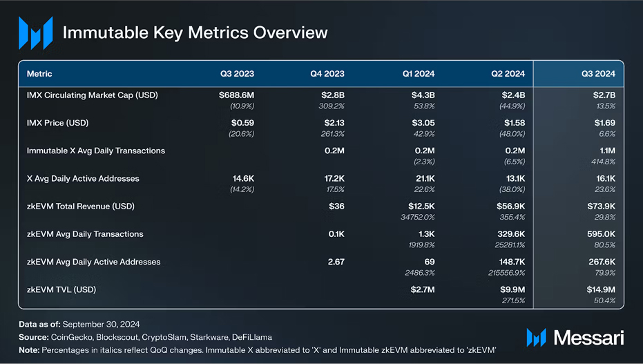Click the '$12.5K' revenue value

pyautogui.click(x=421, y=207)
